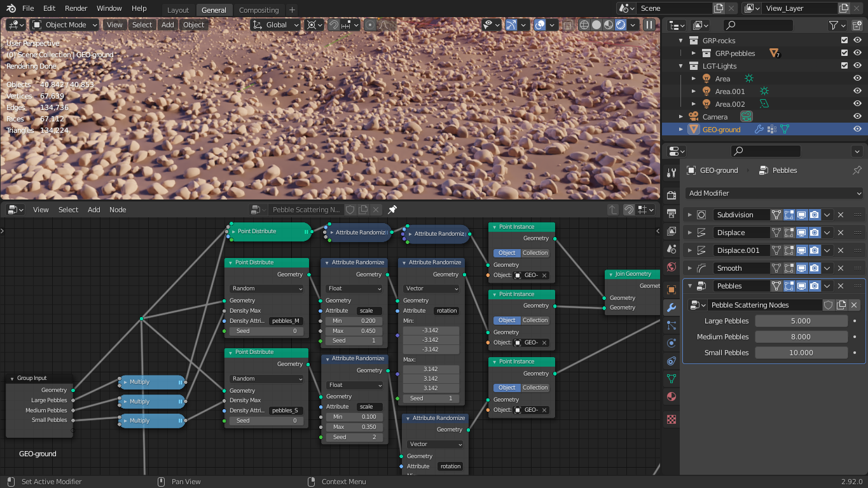The height and width of the screenshot is (488, 868).
Task: Hide the Camera object in the outliner
Action: point(857,116)
